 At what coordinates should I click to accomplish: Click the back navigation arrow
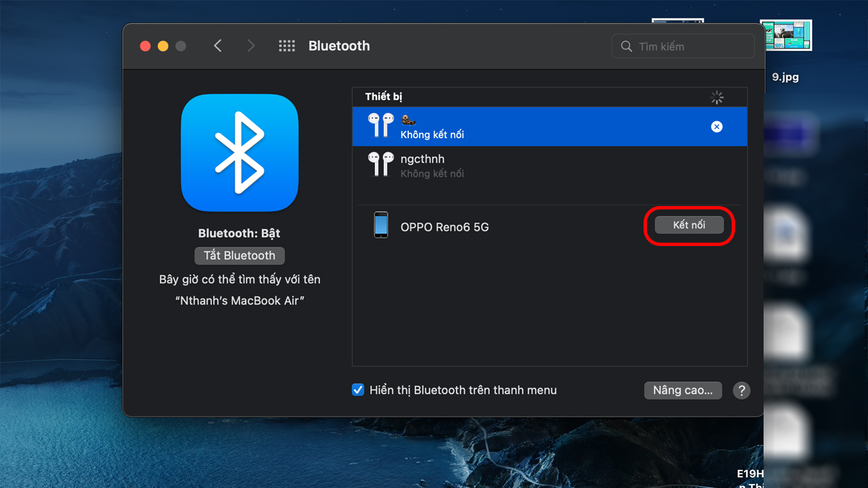pyautogui.click(x=218, y=45)
